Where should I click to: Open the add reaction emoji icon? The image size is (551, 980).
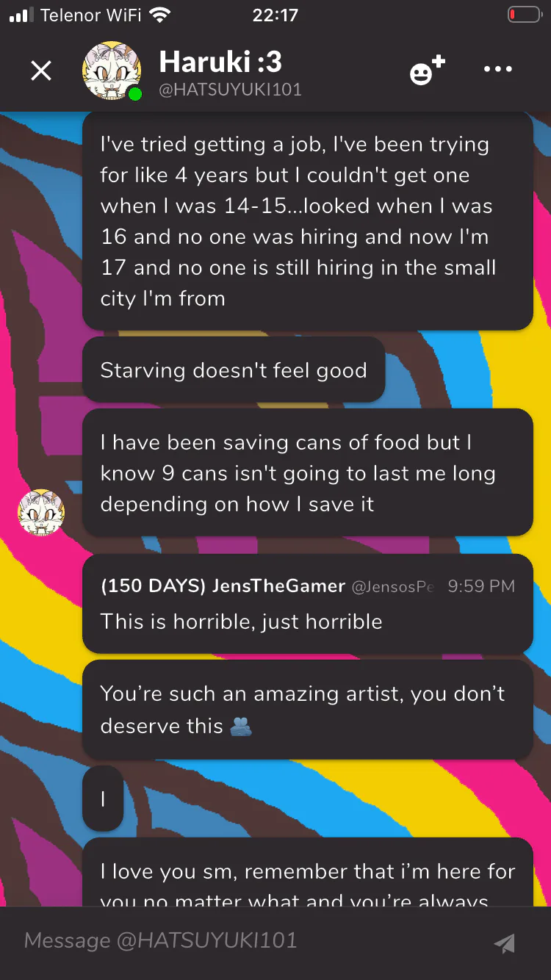(x=427, y=70)
